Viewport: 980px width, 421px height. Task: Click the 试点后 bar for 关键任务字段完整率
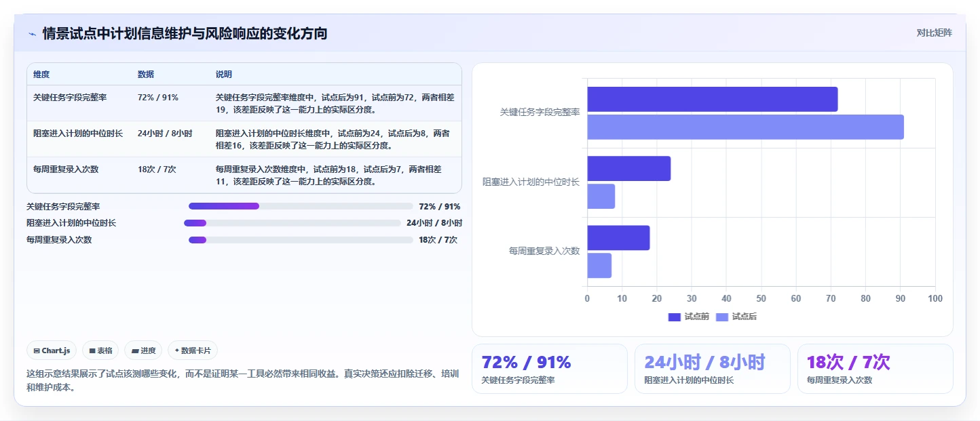click(x=745, y=127)
